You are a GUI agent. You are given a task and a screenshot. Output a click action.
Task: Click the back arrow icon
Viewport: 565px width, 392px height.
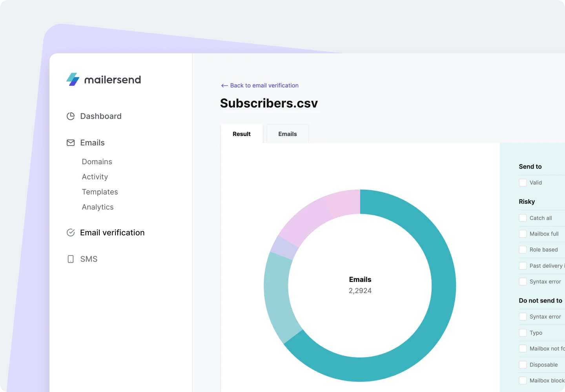point(224,85)
